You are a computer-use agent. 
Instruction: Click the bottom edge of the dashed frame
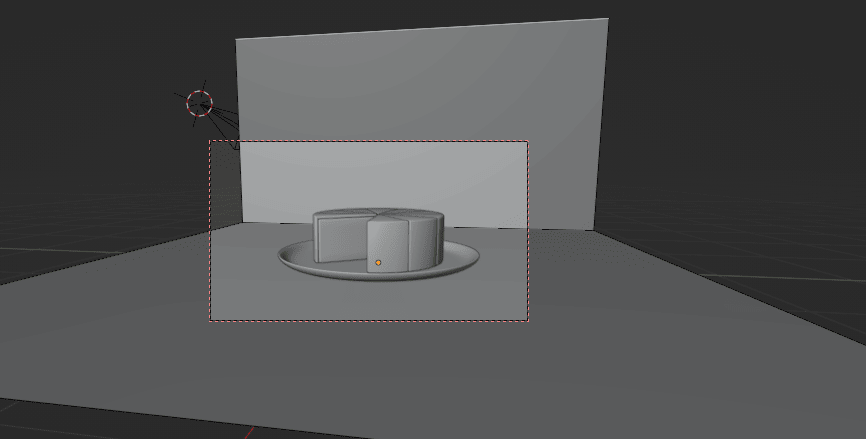point(370,321)
